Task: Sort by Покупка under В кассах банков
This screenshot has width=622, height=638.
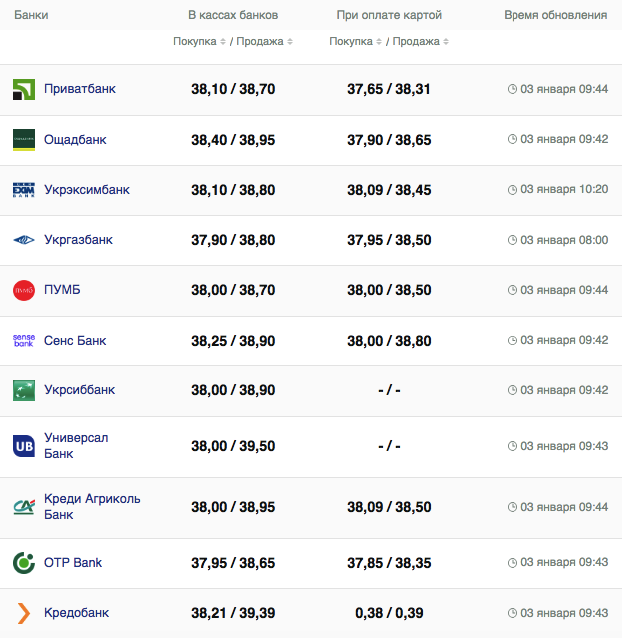Action: [x=198, y=42]
